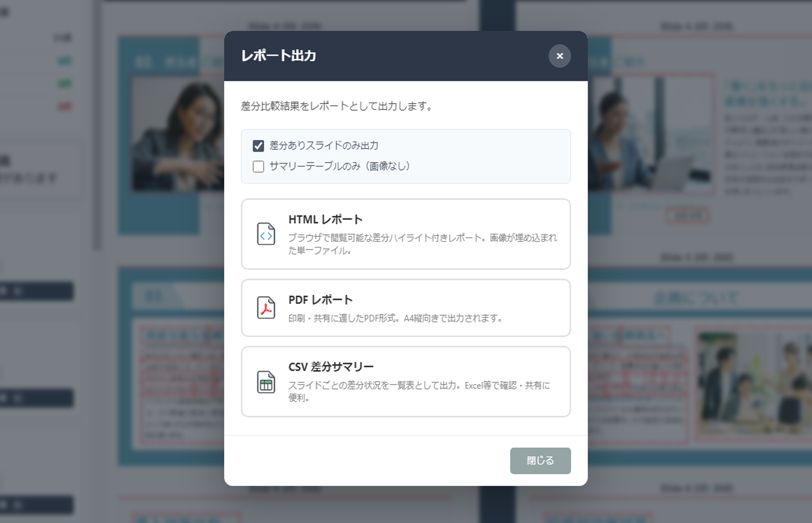This screenshot has width=812, height=523.
Task: Choose the CSV 差分サマリー export option card
Action: (405, 381)
